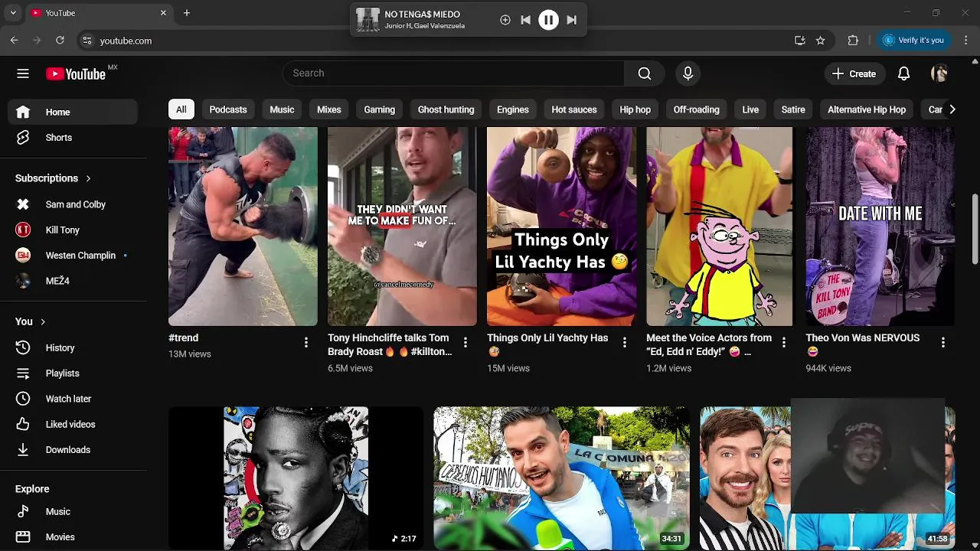Start voice search with microphone icon
Viewport: 980px width, 551px height.
pos(688,73)
